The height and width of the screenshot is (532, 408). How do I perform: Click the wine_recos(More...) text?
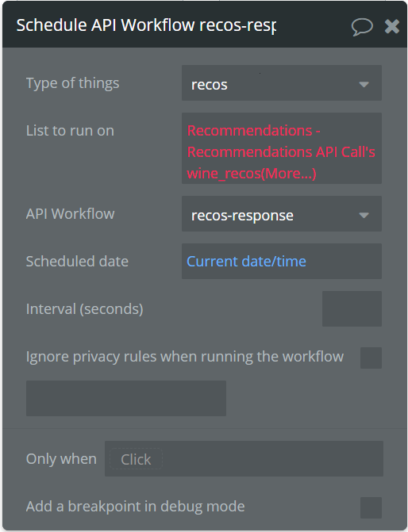tap(252, 174)
